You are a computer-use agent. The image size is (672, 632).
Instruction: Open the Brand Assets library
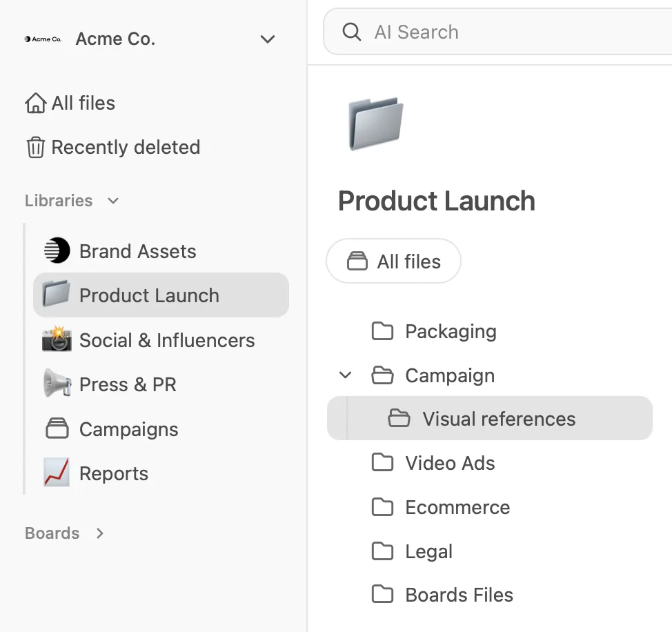pyautogui.click(x=137, y=251)
